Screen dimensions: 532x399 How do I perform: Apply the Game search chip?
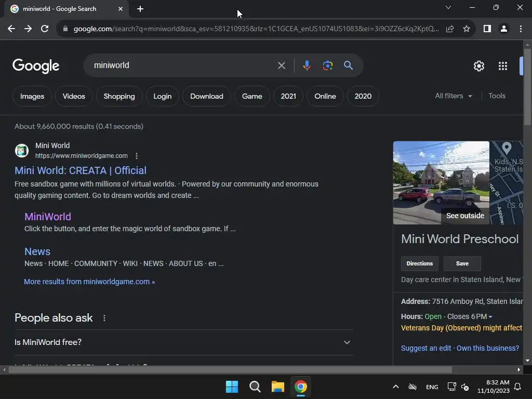tap(252, 96)
